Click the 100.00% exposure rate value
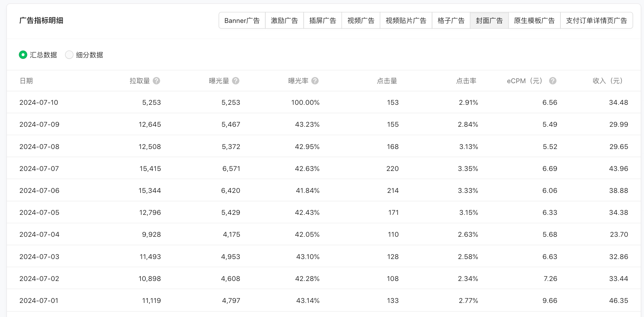The height and width of the screenshot is (317, 644). tap(305, 103)
